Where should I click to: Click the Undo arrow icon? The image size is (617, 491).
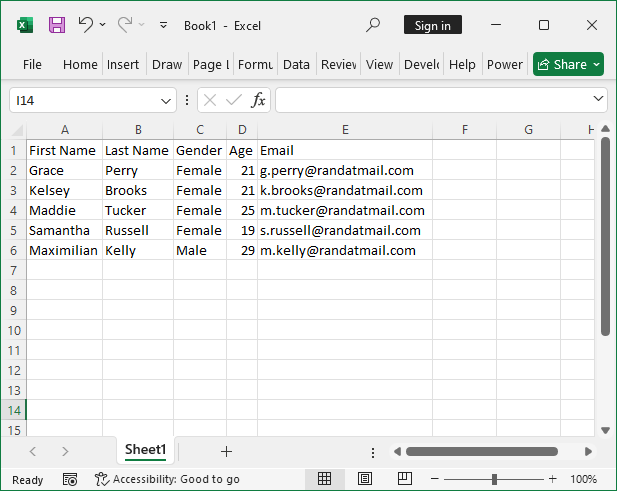coord(85,25)
